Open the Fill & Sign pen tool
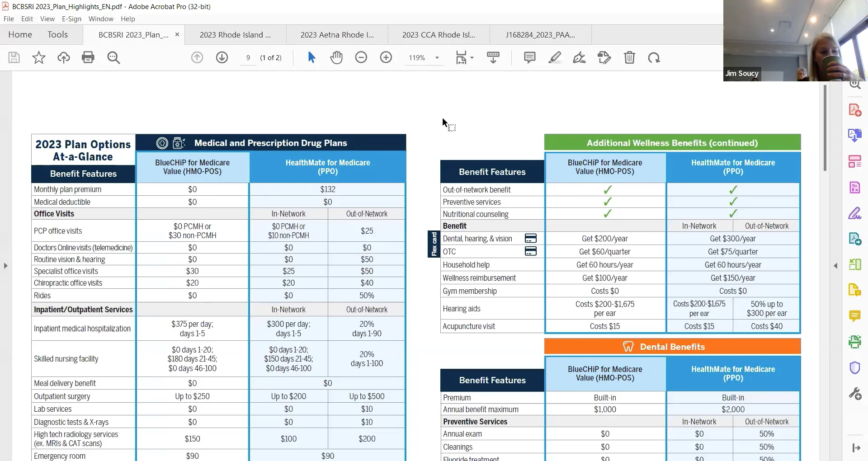 point(579,57)
